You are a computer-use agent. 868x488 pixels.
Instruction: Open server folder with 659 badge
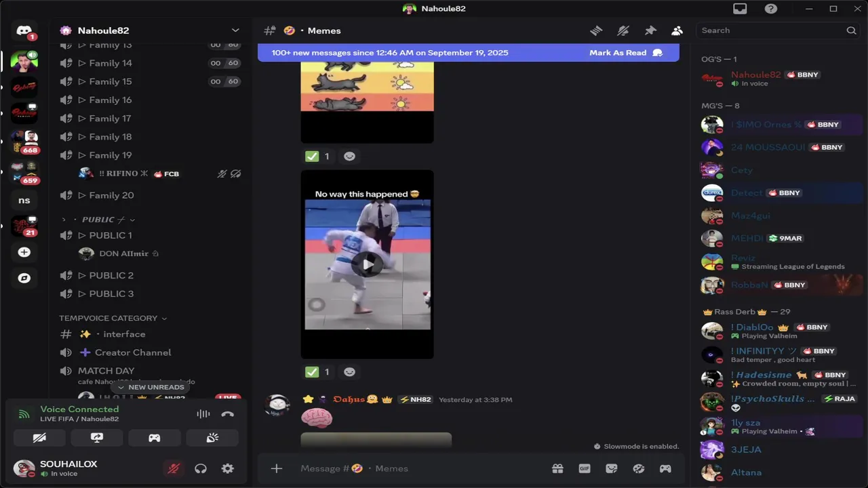(x=24, y=171)
